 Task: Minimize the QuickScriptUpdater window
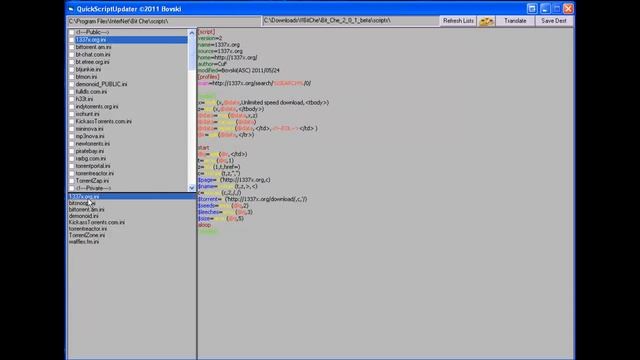point(545,9)
